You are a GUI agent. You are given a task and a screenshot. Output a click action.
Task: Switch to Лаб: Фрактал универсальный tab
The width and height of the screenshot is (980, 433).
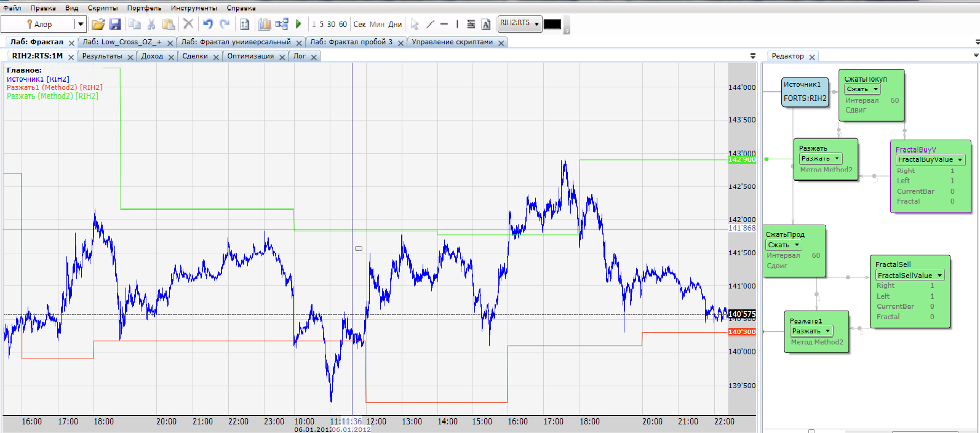pyautogui.click(x=236, y=42)
